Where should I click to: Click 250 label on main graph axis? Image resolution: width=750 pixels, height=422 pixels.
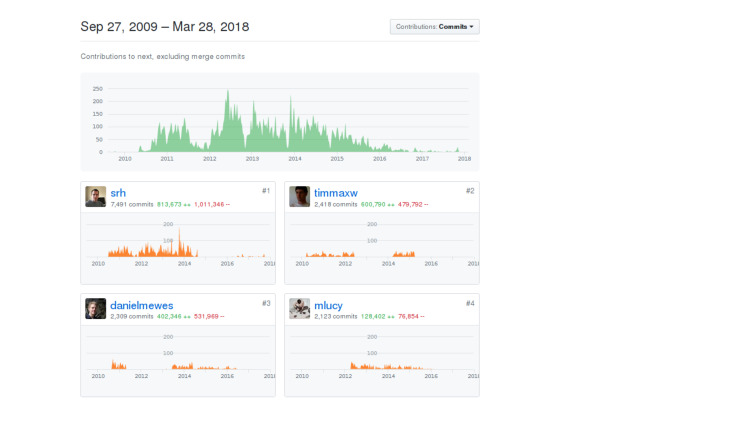98,89
